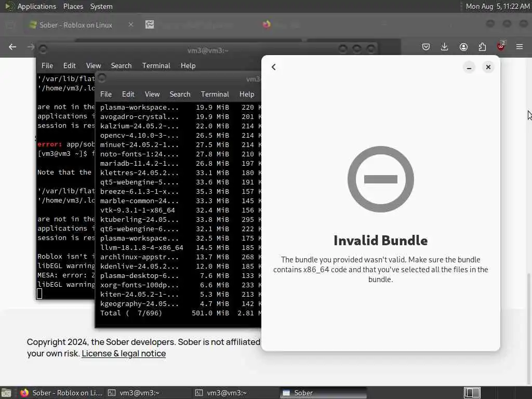532x399 pixels.
Task: Open View menu in front terminal window
Action: click(x=152, y=94)
